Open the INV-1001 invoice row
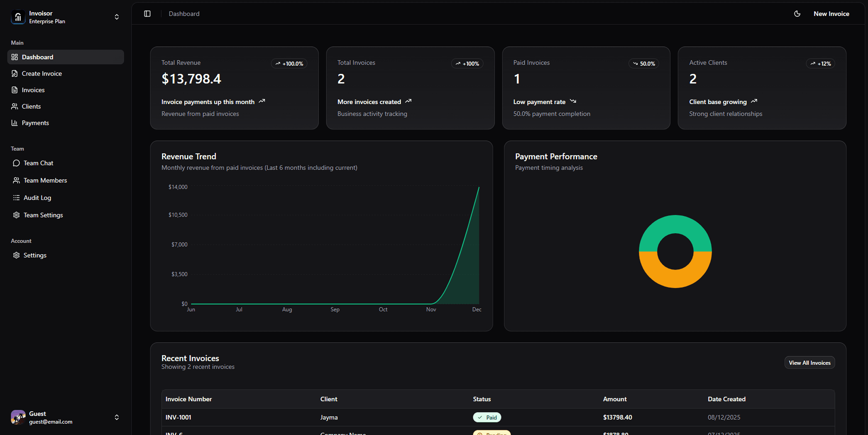Screen dimensions: 868x435 [178, 418]
